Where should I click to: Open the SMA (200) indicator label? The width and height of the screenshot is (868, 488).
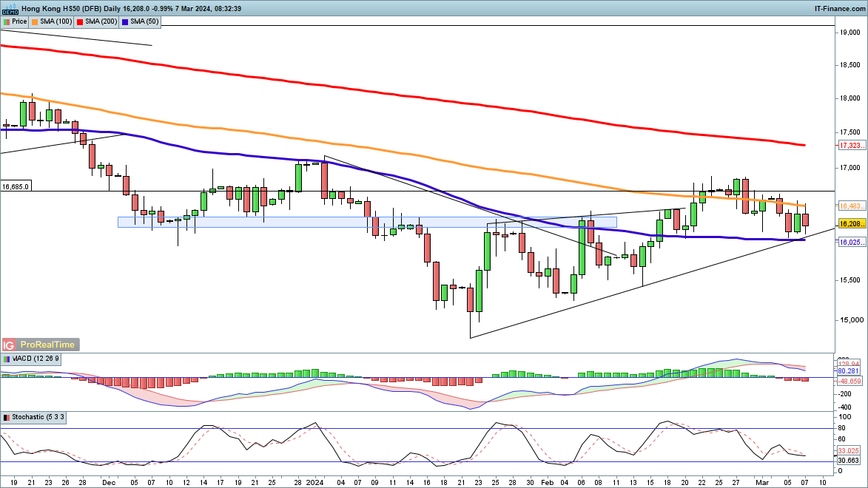tap(100, 21)
